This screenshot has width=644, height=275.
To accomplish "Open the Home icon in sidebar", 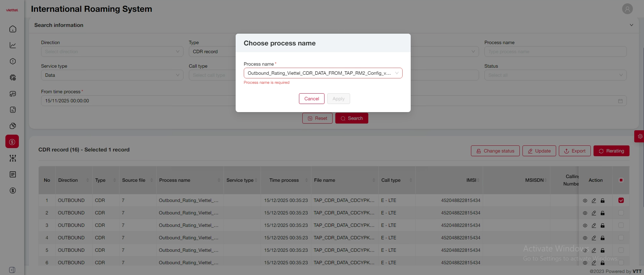I will click(x=13, y=29).
